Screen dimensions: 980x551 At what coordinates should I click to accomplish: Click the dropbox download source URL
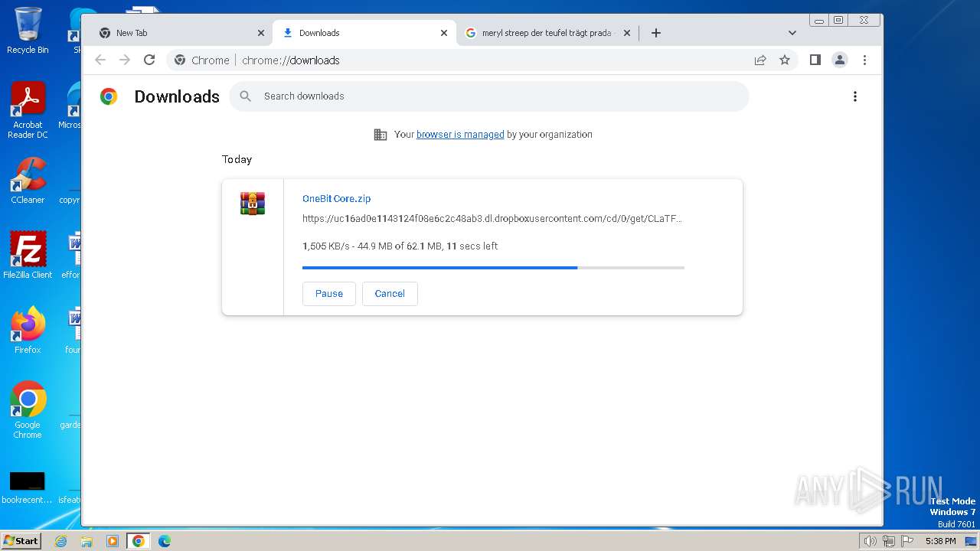pyautogui.click(x=492, y=219)
